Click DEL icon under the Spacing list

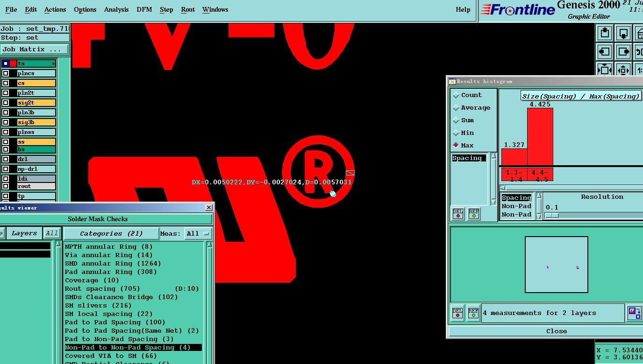[x=458, y=214]
